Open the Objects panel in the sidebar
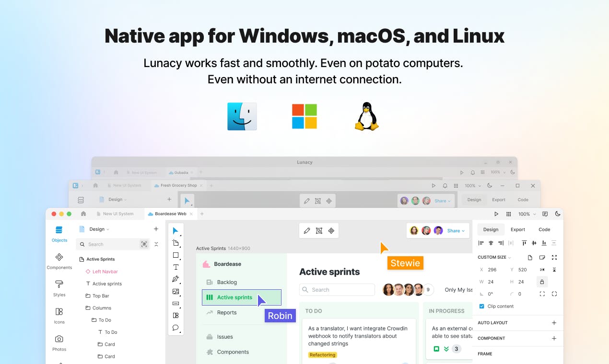 coord(59,233)
